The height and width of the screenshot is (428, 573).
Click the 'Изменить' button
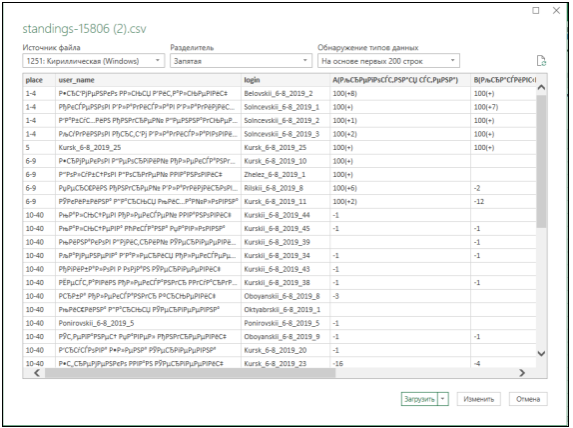[x=478, y=399]
